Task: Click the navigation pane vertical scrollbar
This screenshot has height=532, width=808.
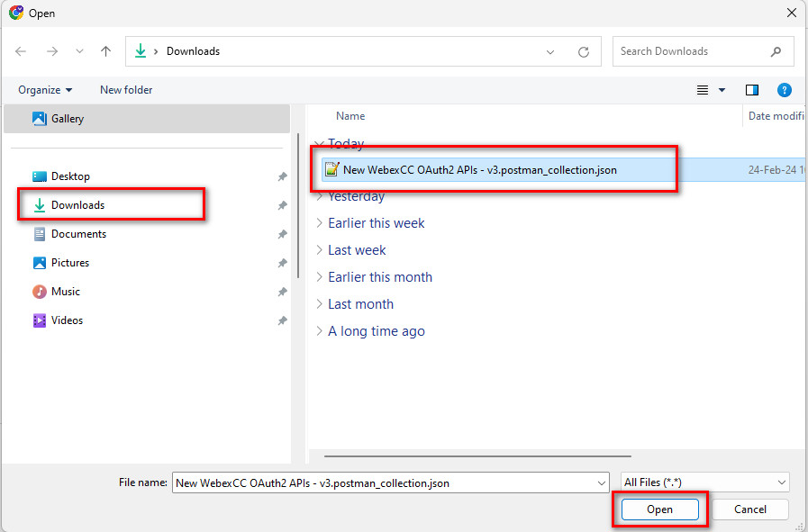Action: [298, 206]
